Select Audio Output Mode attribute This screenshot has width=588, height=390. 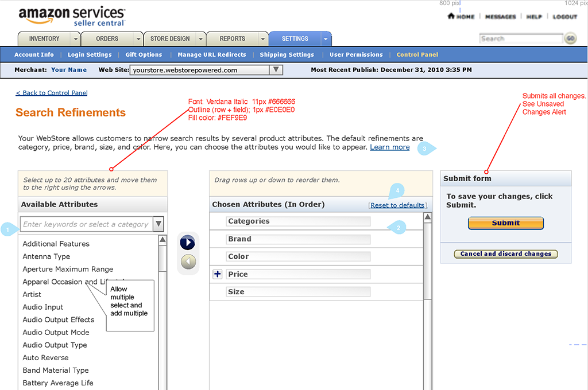[56, 332]
